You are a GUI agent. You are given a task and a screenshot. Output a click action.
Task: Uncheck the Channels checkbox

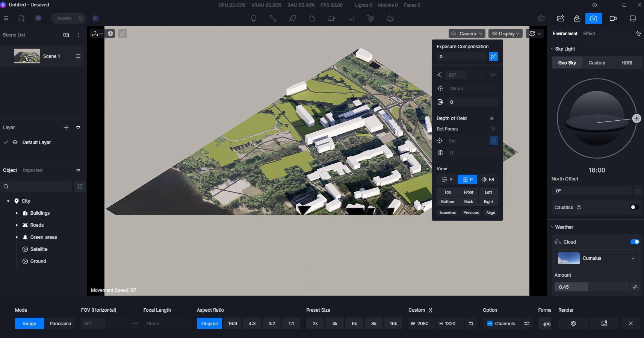click(490, 323)
